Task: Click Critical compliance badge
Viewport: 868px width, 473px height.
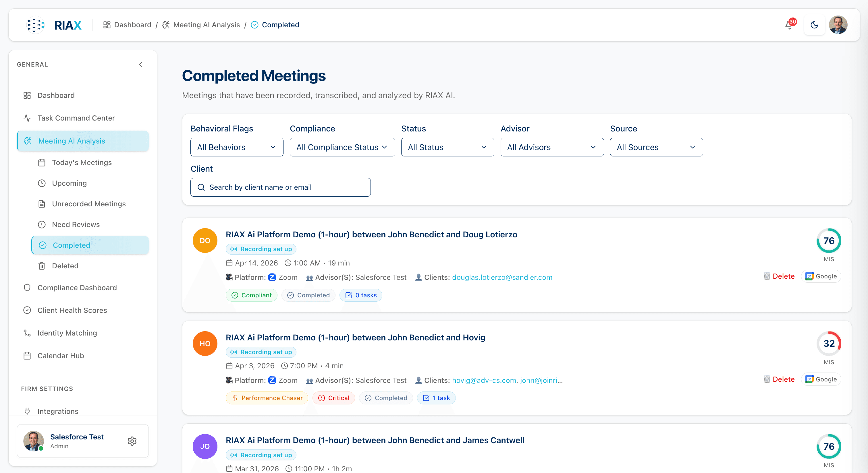Action: [x=333, y=398]
